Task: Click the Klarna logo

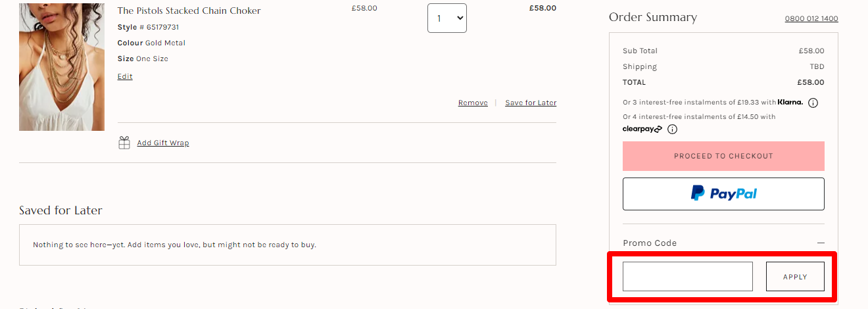Action: pyautogui.click(x=790, y=103)
